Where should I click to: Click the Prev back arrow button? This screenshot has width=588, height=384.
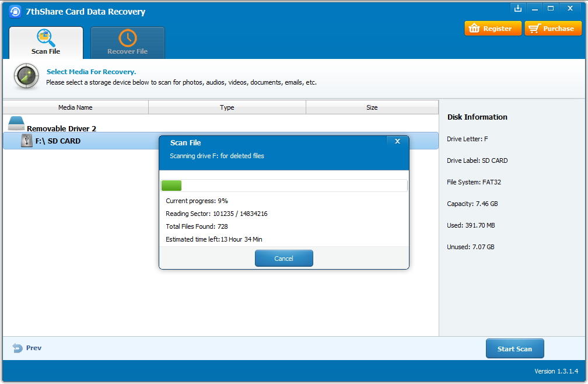point(27,348)
